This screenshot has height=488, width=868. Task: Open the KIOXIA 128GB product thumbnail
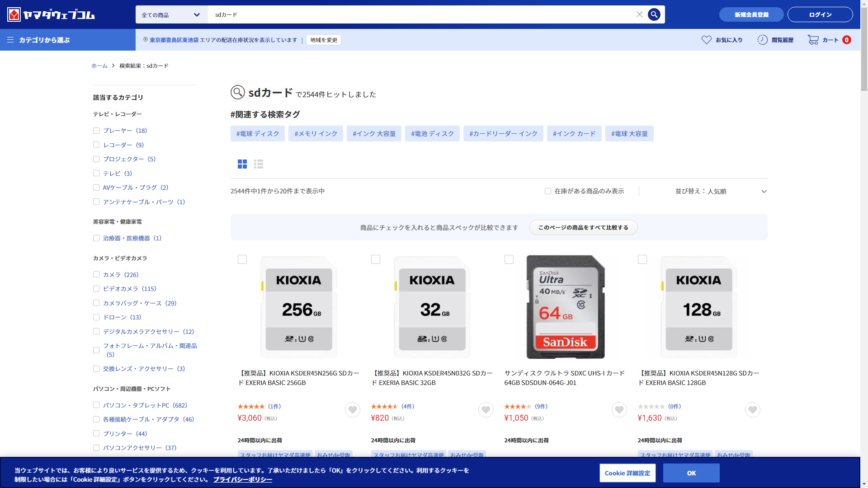click(x=698, y=307)
